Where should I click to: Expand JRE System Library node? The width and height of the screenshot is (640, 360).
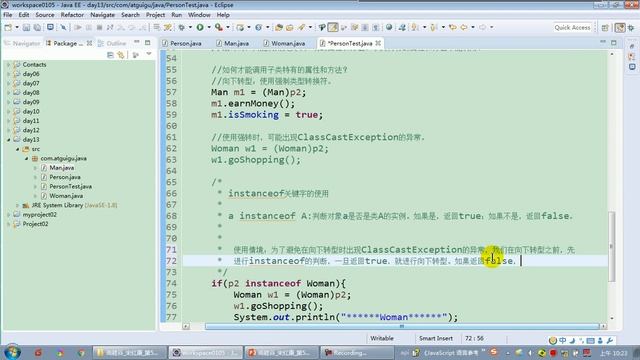[x=17, y=205]
